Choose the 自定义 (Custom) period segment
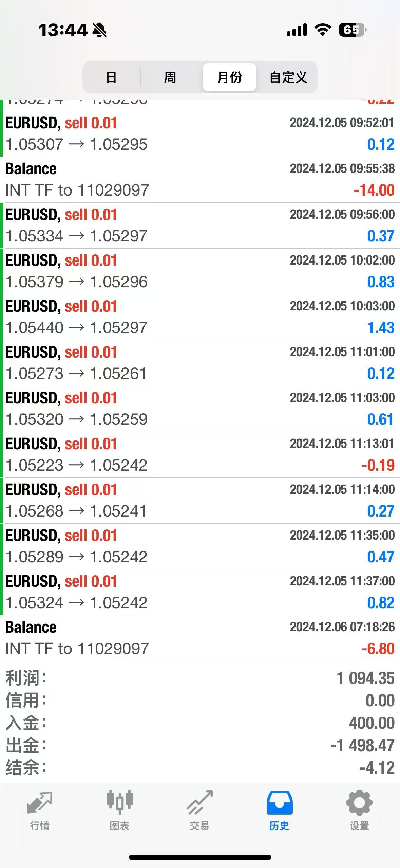 tap(288, 77)
